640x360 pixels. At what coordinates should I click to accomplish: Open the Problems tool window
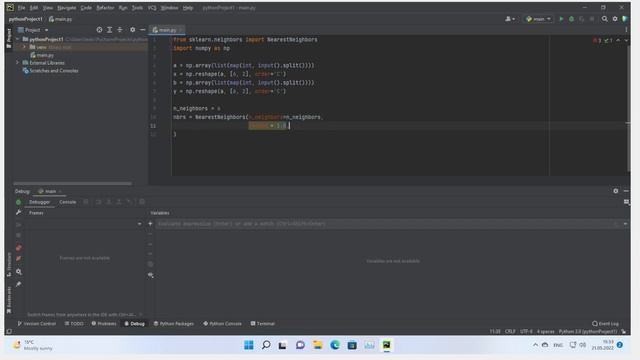pos(104,324)
